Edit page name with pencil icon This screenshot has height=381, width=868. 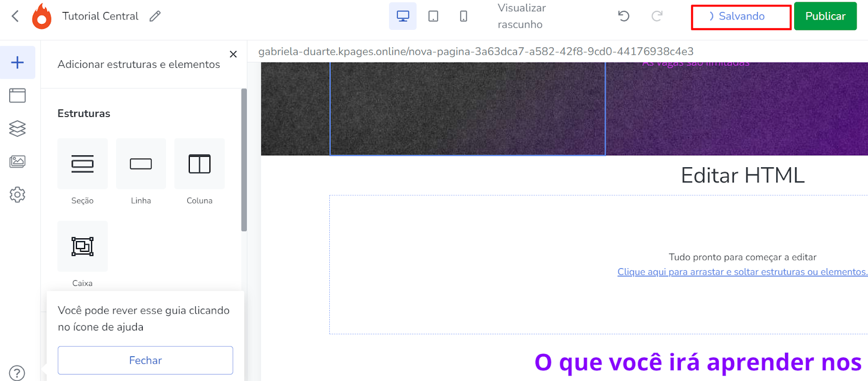point(155,16)
